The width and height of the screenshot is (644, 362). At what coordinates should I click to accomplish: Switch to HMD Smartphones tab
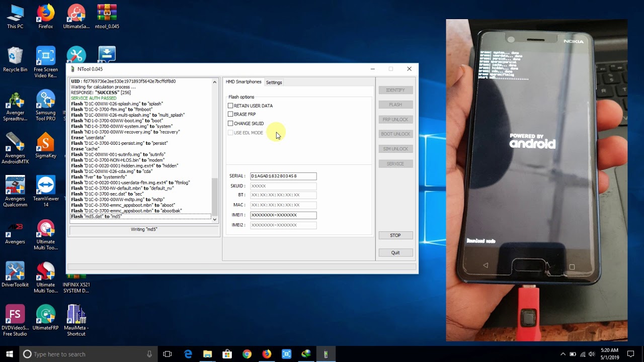point(244,82)
